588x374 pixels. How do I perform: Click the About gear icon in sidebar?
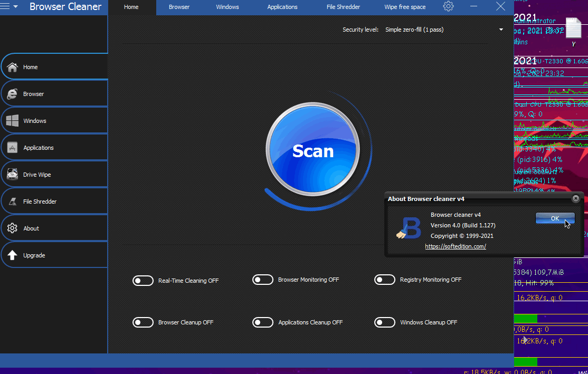[12, 228]
